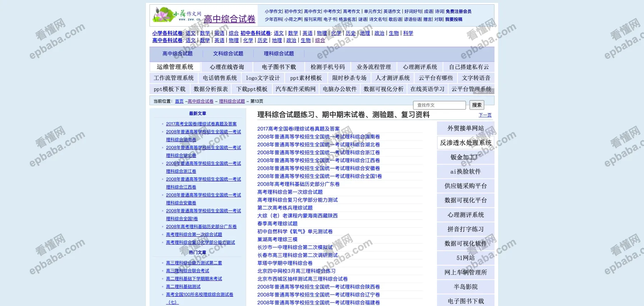Open 第二次高考练兵理综试题

285,208
